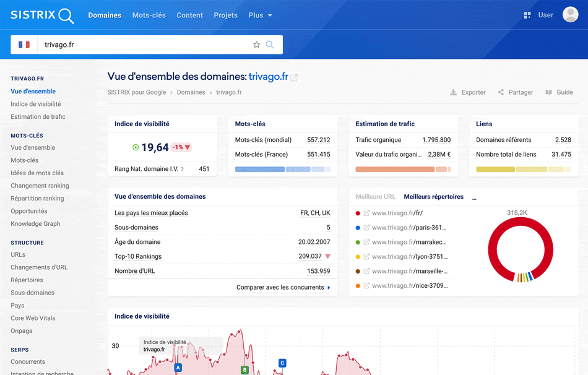Click the SISTRIX logo
Screen dimensions: 588x375
coord(42,15)
